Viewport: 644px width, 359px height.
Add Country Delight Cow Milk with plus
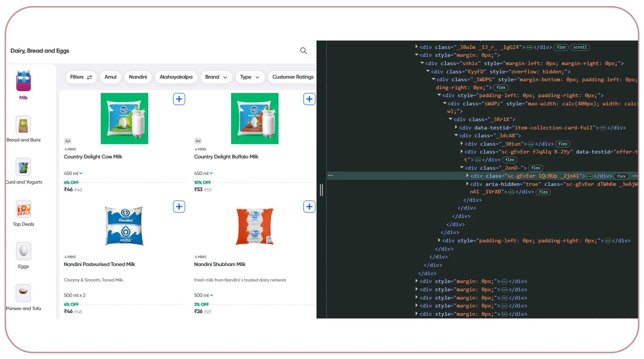click(x=179, y=99)
